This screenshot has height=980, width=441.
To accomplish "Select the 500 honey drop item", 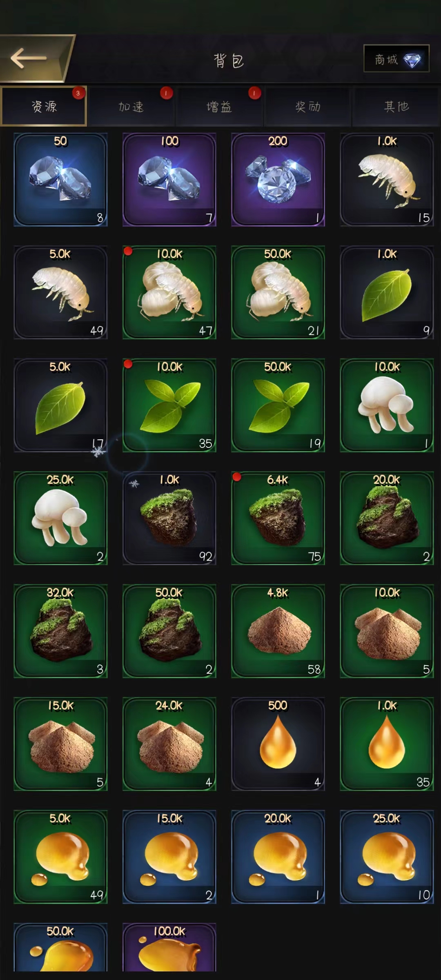I will tap(278, 744).
